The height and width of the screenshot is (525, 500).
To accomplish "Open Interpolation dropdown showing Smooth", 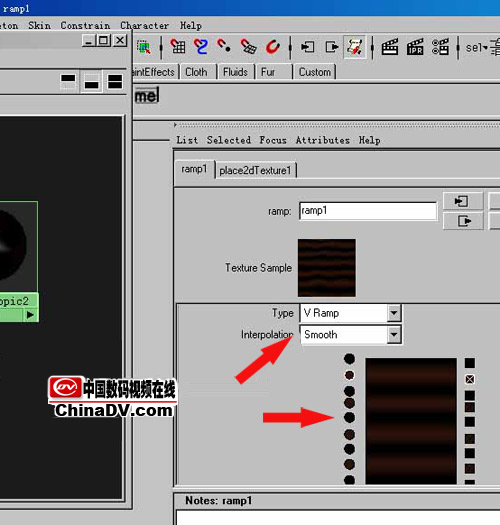I will (x=351, y=334).
